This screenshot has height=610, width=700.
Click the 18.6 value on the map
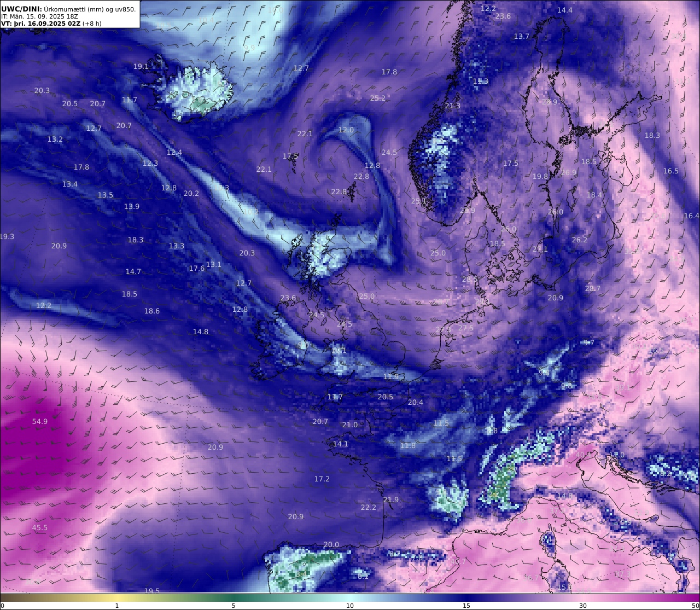click(x=152, y=311)
